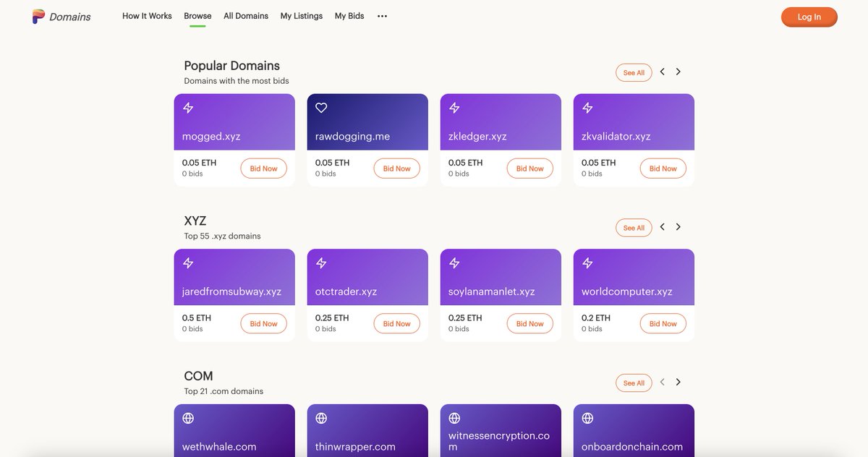The image size is (868, 457).
Task: Click See All for XYZ section
Action: [634, 228]
